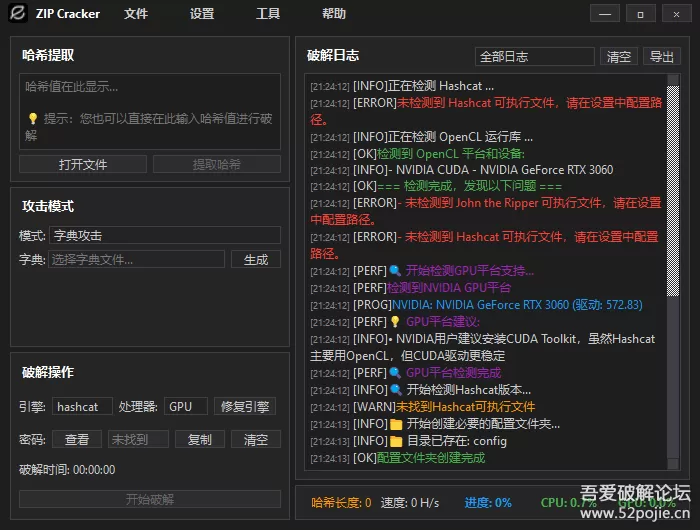Open the 设置 menu
The image size is (700, 530).
click(202, 14)
